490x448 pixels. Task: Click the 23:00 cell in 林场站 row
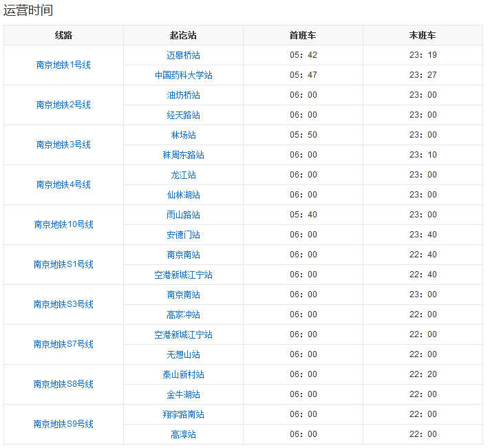pyautogui.click(x=423, y=135)
